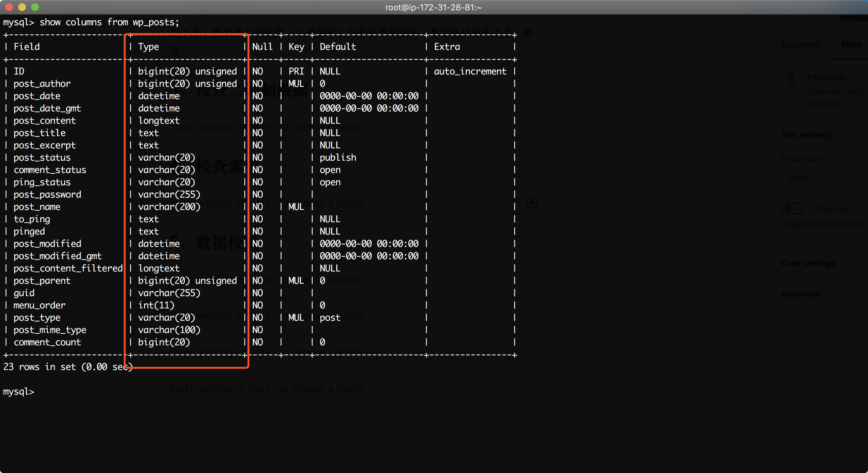Click the publish default value

tap(338, 157)
